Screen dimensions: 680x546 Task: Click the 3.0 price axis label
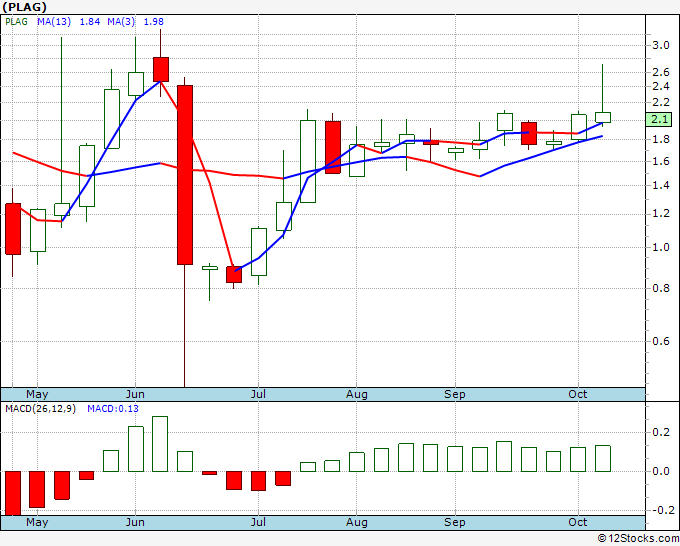(x=661, y=46)
